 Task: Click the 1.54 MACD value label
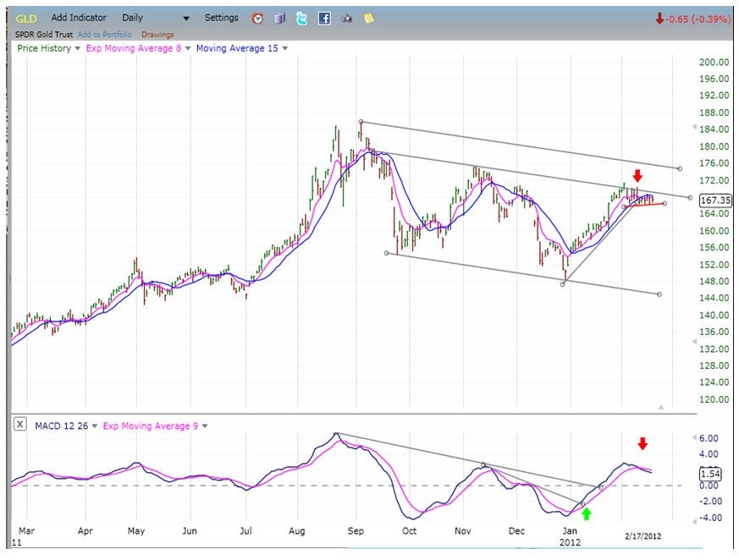coord(709,474)
